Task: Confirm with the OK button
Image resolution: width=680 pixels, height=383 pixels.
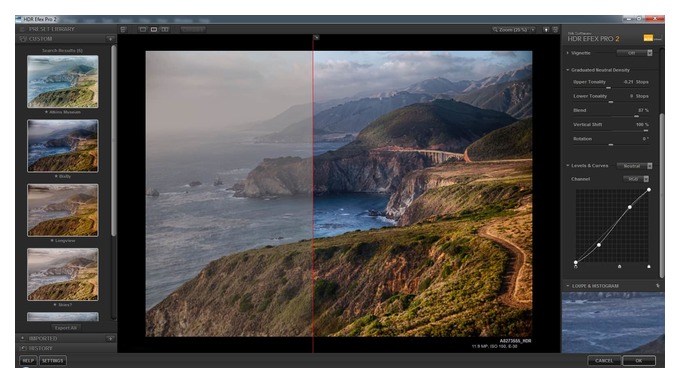Action: click(x=639, y=360)
